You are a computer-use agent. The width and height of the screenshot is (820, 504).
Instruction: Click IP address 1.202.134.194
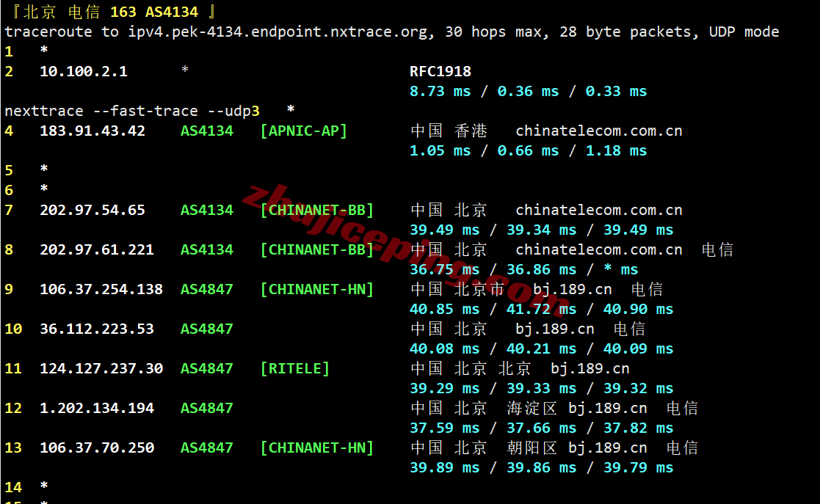tap(97, 409)
